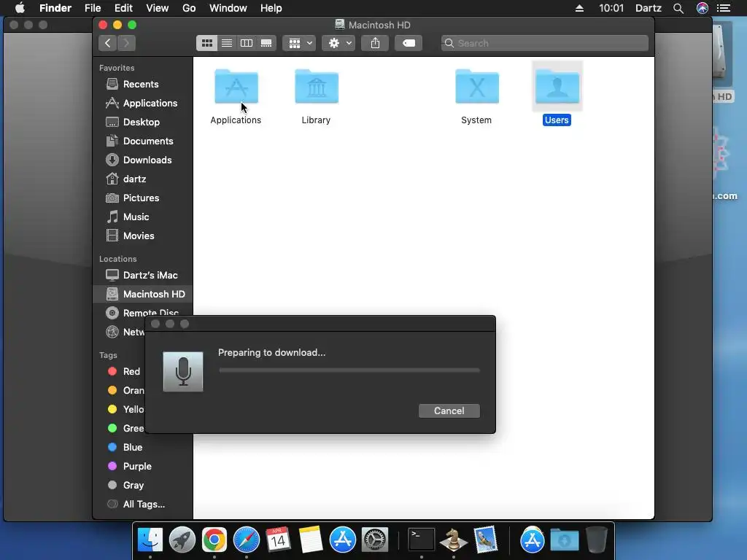Select Macintosh HD in Locations

tap(143, 295)
